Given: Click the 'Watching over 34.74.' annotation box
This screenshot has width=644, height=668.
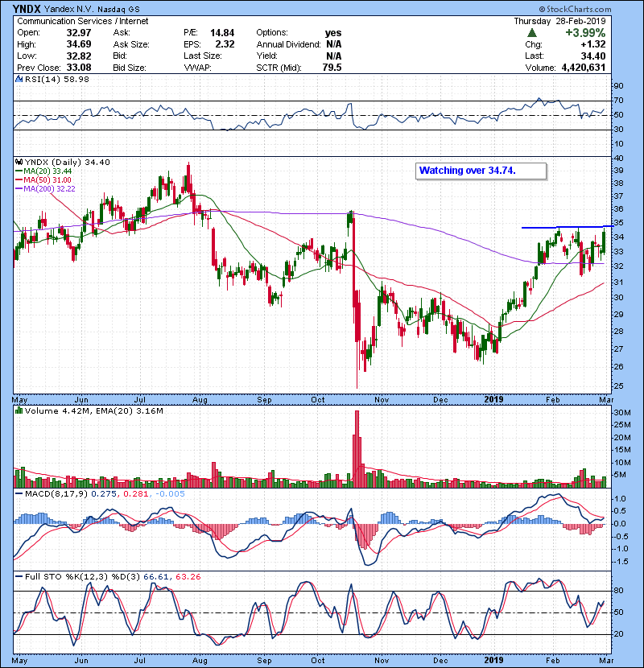Looking at the screenshot, I should click(481, 171).
